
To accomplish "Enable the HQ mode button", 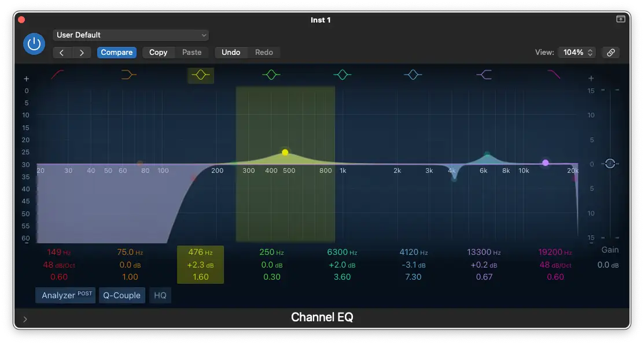I will (x=160, y=295).
